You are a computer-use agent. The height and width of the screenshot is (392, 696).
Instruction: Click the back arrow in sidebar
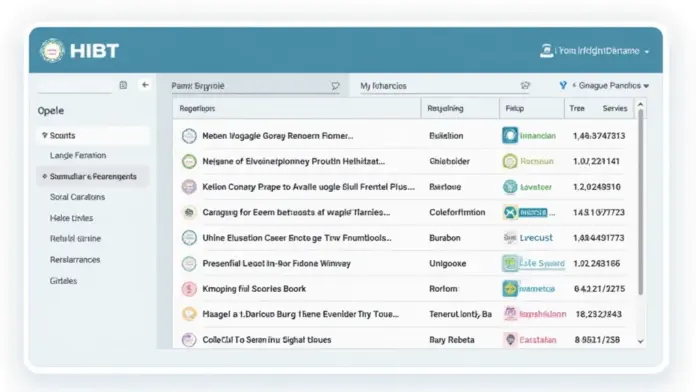145,85
